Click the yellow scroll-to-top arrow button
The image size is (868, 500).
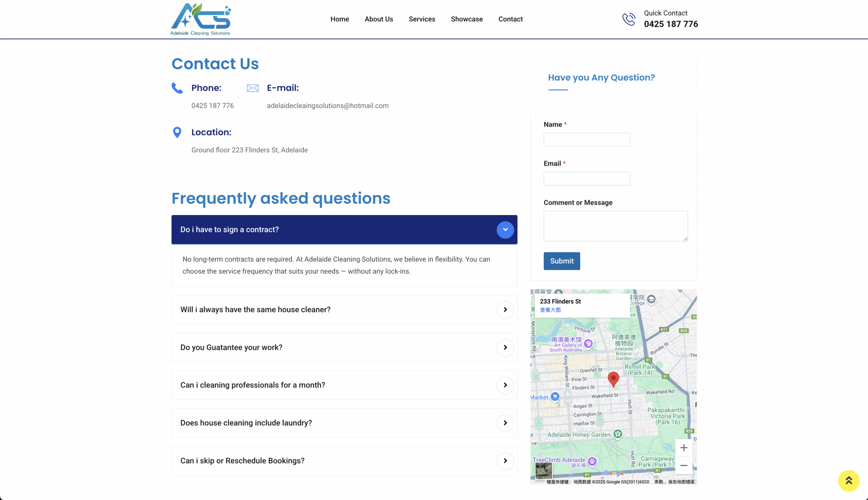click(x=848, y=480)
